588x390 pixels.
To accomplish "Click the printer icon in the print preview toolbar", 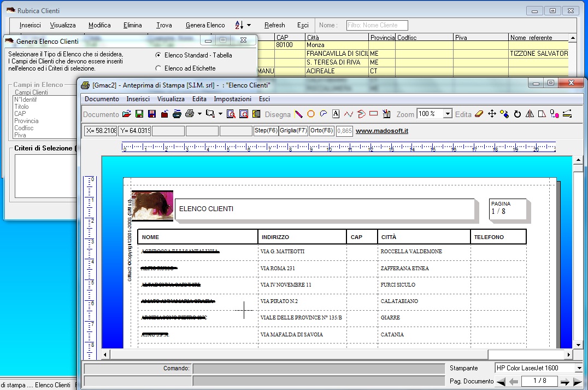I will point(190,114).
